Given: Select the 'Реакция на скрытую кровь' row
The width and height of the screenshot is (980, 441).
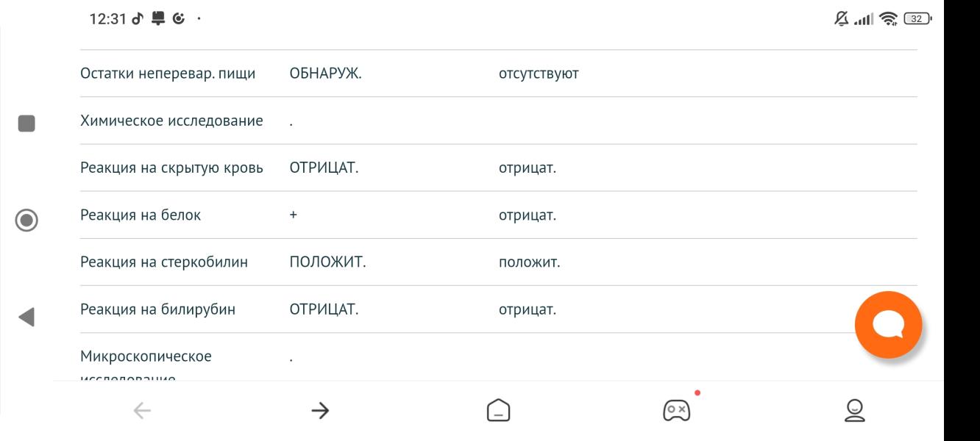Looking at the screenshot, I should click(171, 168).
